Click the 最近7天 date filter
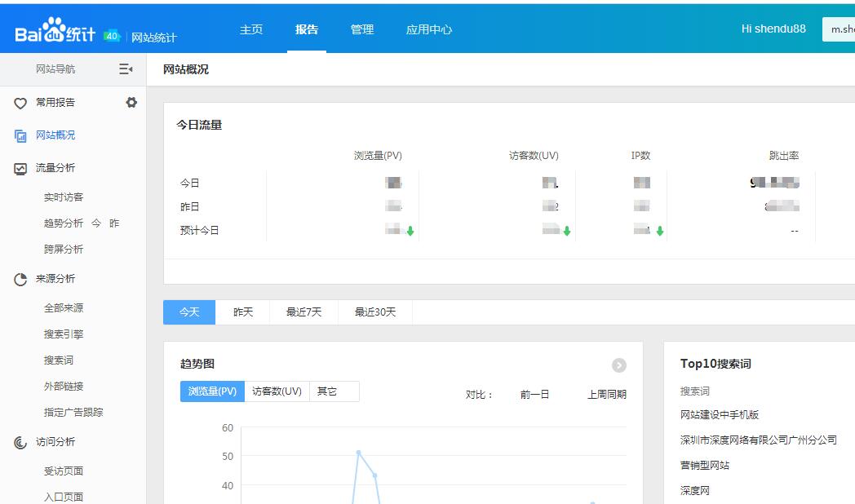The image size is (855, 504). [x=303, y=312]
